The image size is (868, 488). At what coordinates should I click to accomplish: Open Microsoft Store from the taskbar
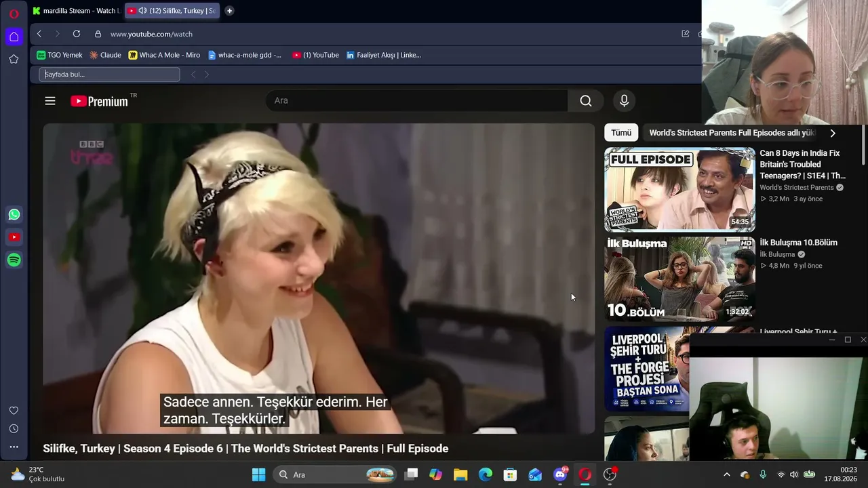[x=510, y=474]
